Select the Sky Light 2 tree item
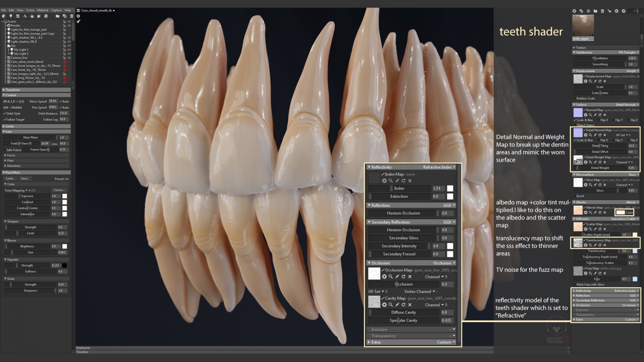644x362 pixels. click(21, 54)
